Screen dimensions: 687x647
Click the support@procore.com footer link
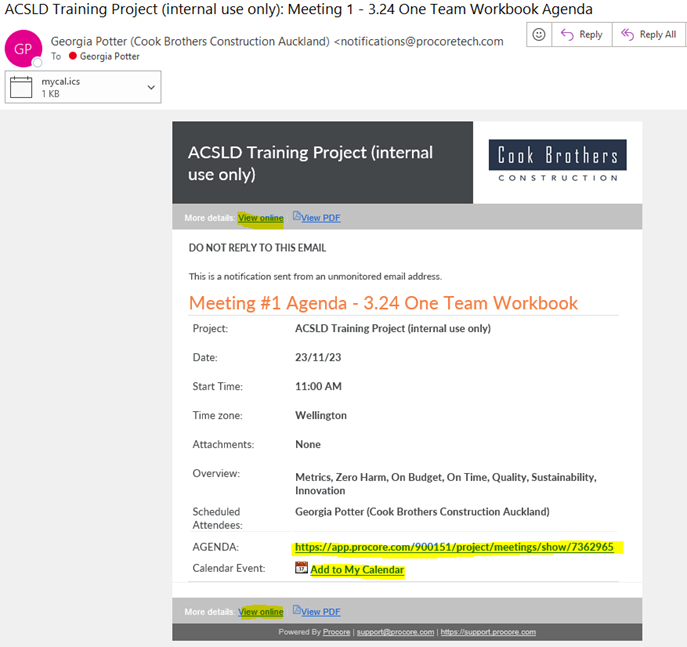click(x=395, y=632)
